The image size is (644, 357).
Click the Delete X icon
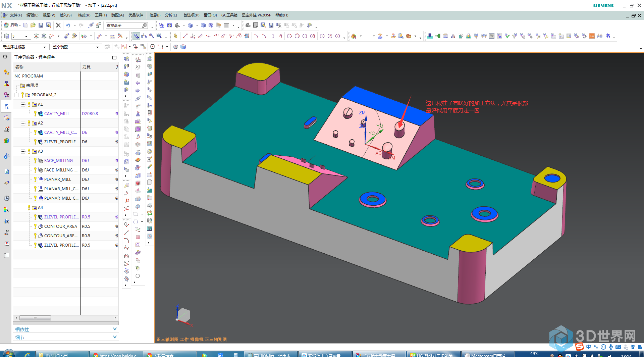(58, 25)
